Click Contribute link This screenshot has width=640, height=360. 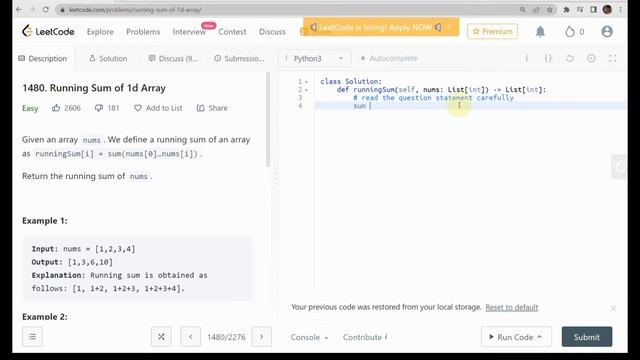click(364, 337)
